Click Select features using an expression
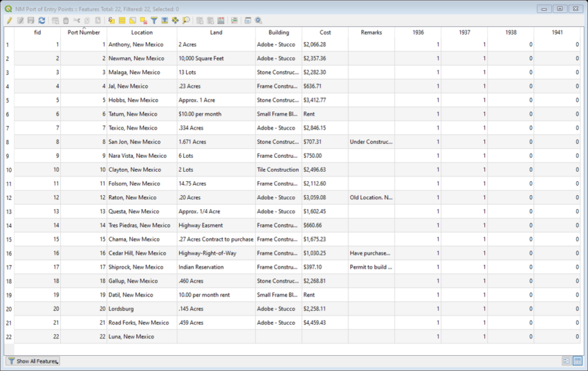Viewport: 588px width, 371px height. pyautogui.click(x=111, y=21)
